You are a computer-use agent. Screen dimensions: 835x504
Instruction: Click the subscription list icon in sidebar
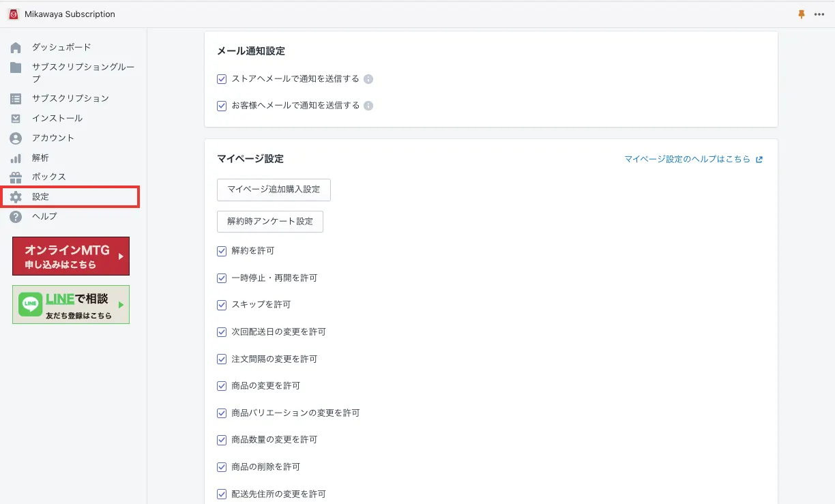(x=16, y=99)
